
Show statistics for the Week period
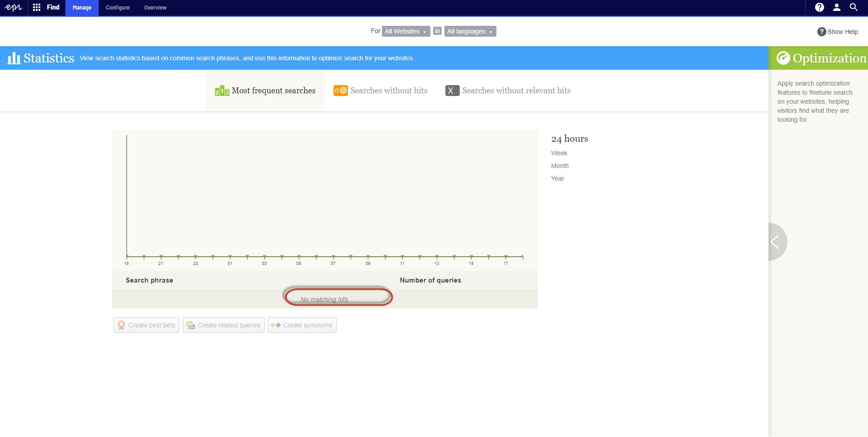(559, 153)
